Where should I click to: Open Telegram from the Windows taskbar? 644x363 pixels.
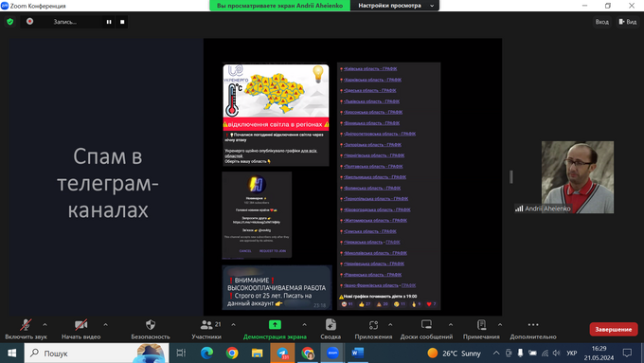(282, 353)
